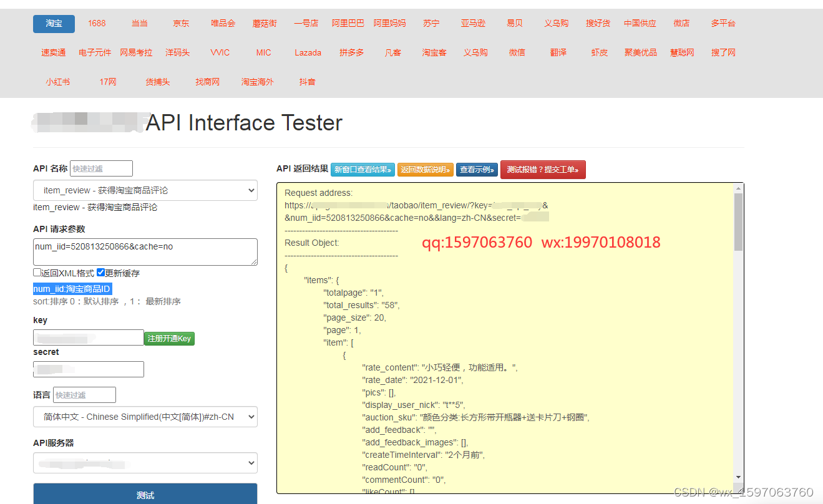This screenshot has width=823, height=504.
Task: Click the "createTimeInterval" line in the result
Action: coord(424,455)
